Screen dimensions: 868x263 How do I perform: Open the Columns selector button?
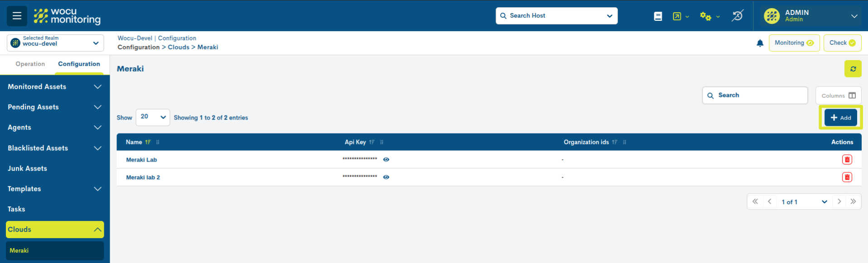click(x=838, y=96)
